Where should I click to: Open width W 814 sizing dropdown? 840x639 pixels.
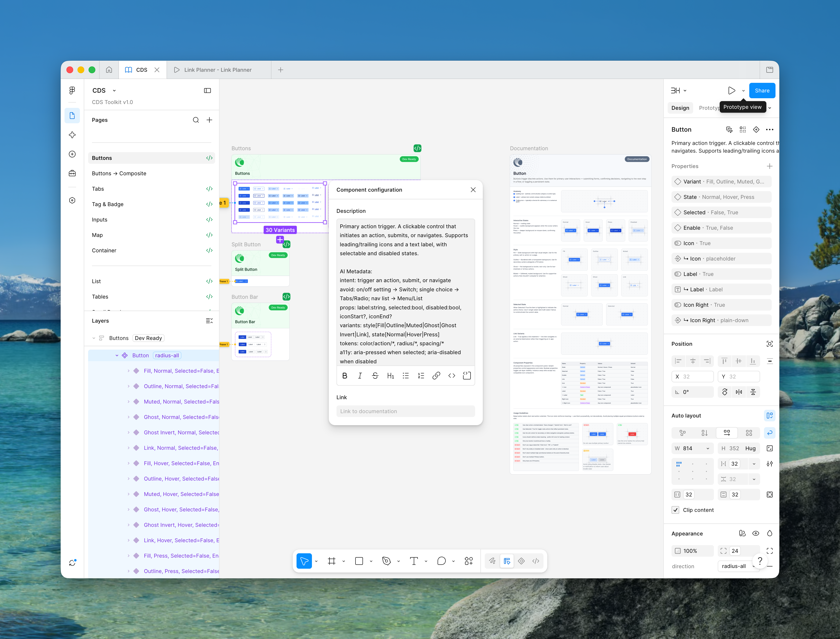point(708,449)
